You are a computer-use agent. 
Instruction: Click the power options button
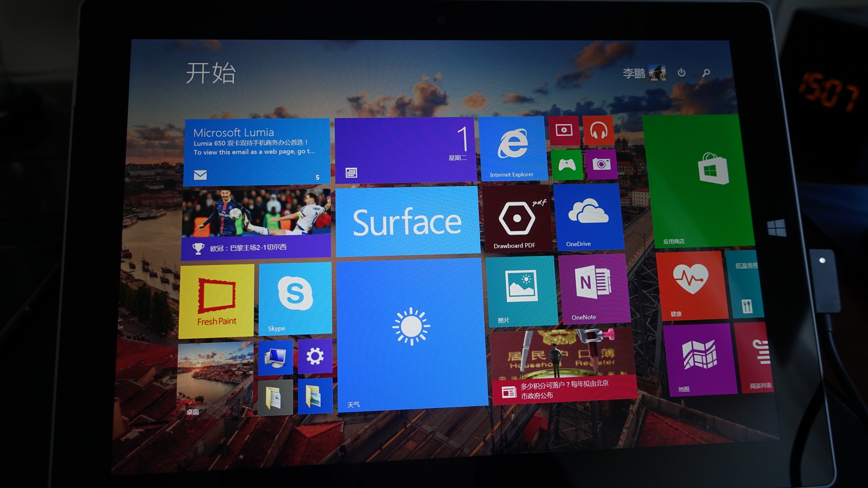[x=681, y=72]
